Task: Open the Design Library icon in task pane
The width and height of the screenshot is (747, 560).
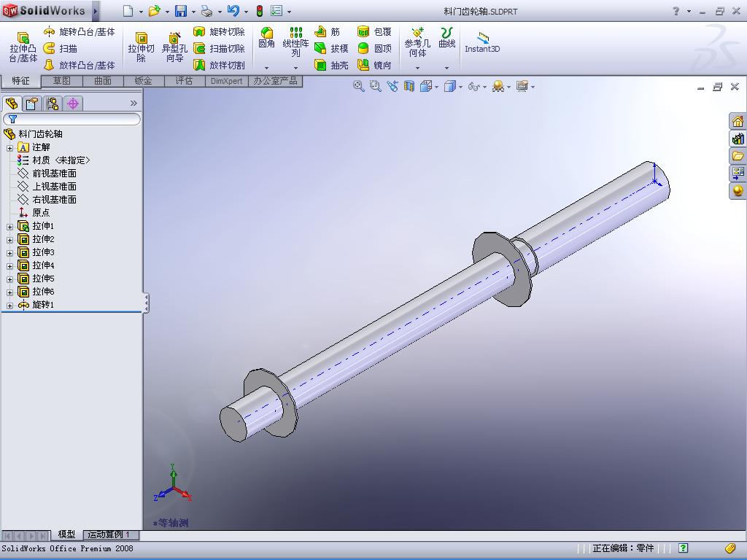Action: (x=738, y=139)
